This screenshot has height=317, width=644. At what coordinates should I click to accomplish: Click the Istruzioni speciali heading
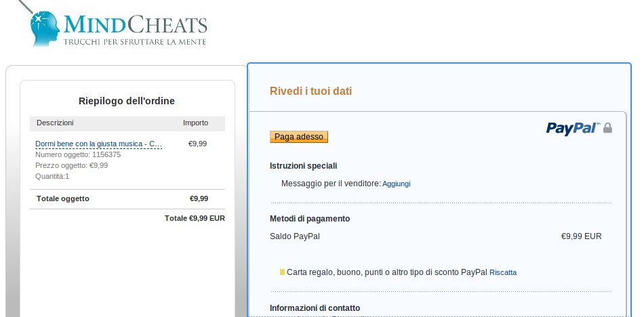coord(304,166)
